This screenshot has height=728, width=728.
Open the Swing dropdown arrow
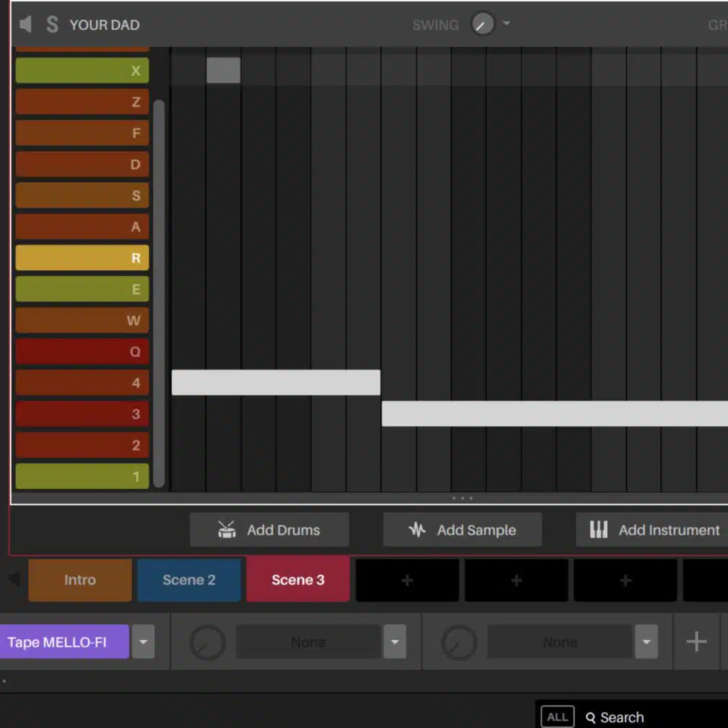click(506, 23)
